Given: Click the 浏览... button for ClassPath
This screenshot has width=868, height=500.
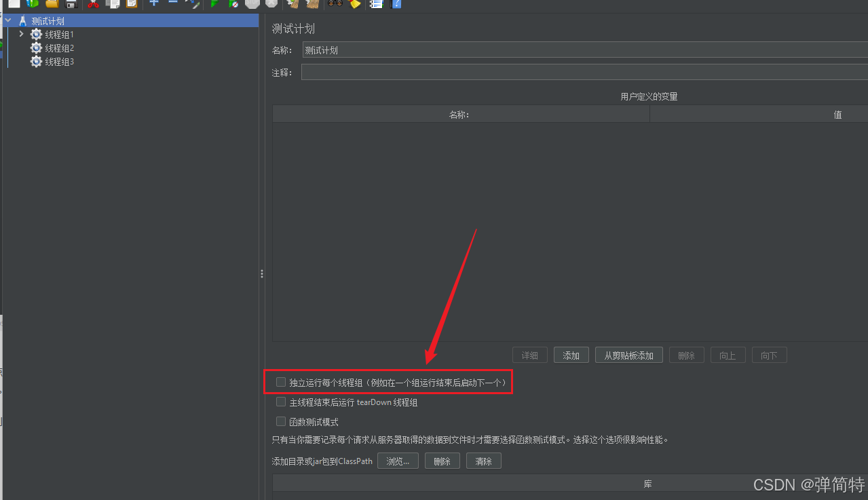Looking at the screenshot, I should tap(398, 461).
